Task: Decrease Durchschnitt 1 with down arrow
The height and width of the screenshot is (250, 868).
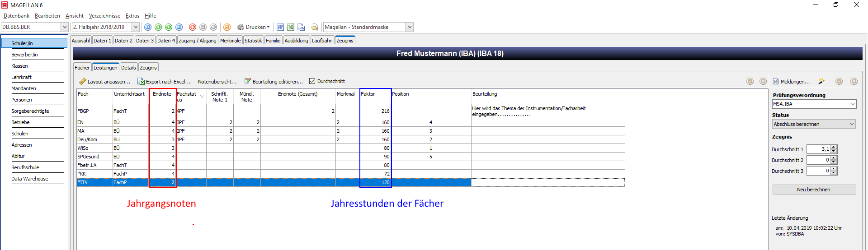Action: click(x=834, y=151)
